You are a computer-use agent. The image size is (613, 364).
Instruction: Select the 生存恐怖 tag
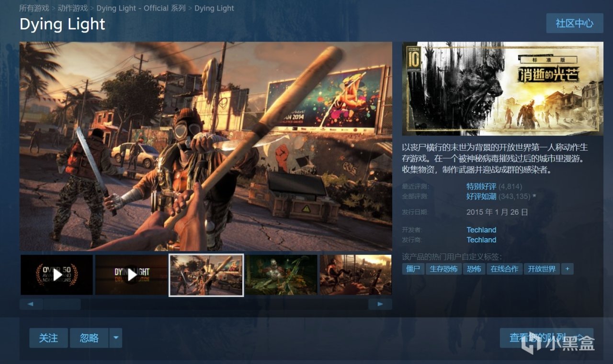[443, 269]
